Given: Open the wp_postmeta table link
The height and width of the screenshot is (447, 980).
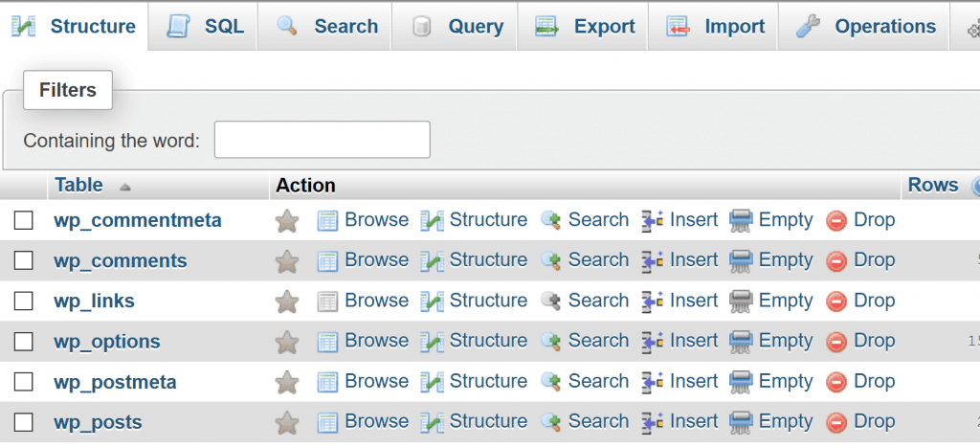Looking at the screenshot, I should click(115, 382).
